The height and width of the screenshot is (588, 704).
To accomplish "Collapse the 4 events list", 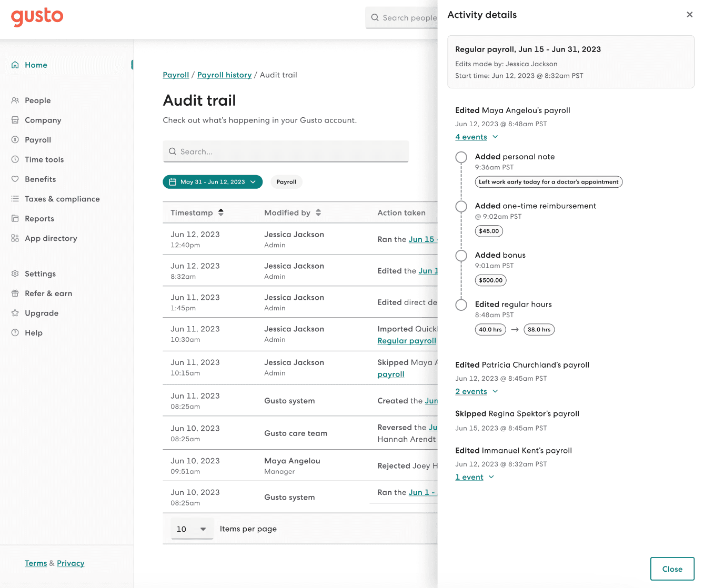I will click(477, 137).
